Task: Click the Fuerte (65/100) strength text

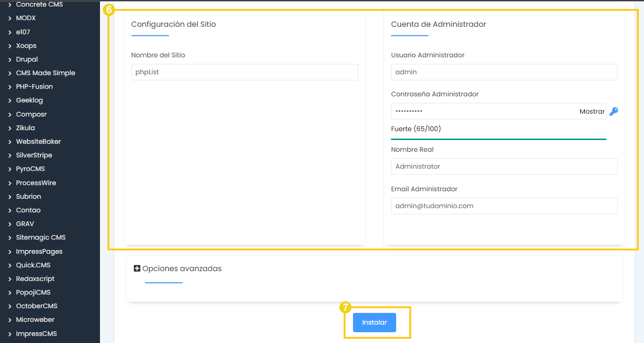Action: [416, 129]
